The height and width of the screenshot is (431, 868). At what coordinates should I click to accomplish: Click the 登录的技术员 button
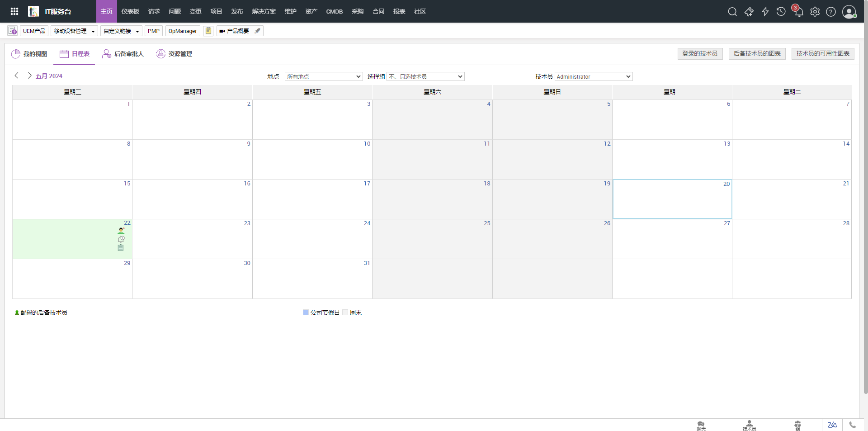tap(700, 53)
